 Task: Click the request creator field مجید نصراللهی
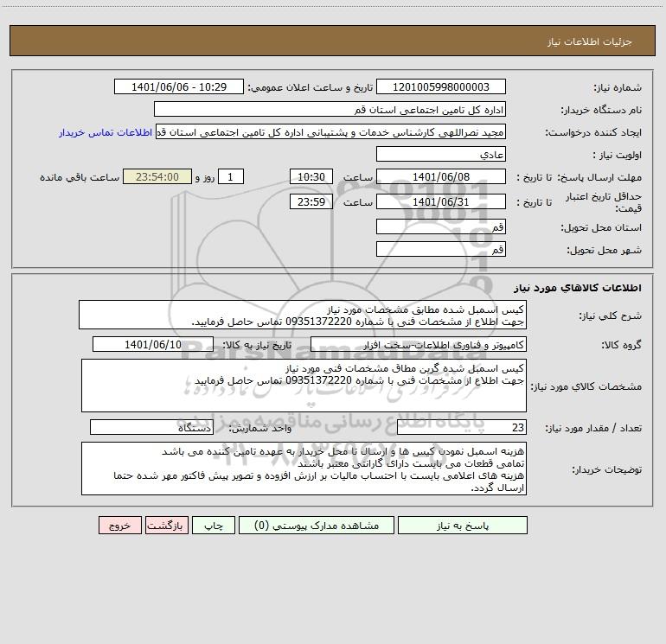(x=331, y=132)
